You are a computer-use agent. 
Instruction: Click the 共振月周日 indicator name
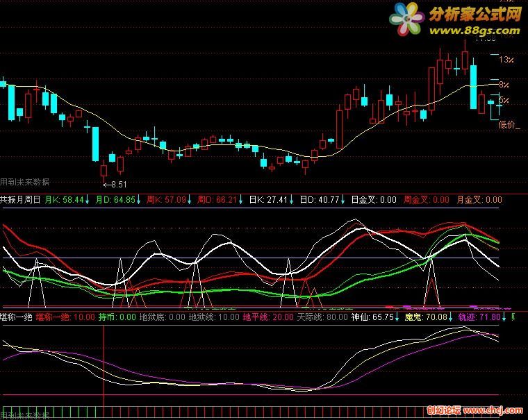pyautogui.click(x=20, y=200)
